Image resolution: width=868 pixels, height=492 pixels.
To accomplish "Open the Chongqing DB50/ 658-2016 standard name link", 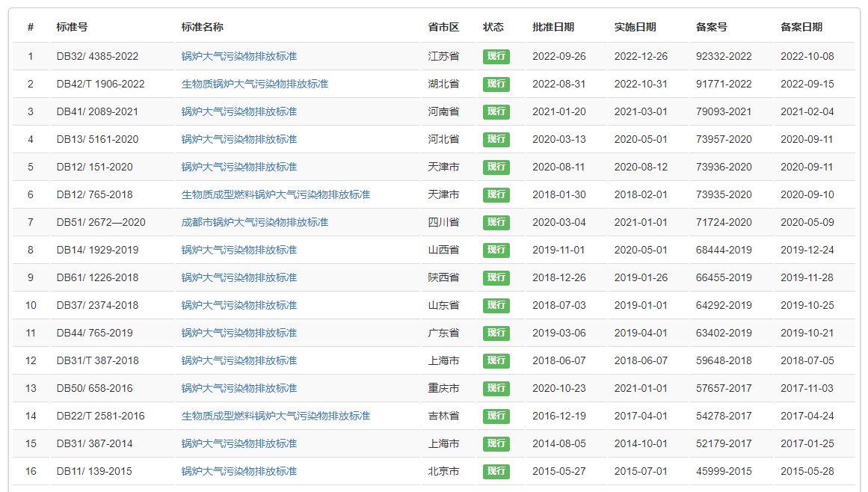I will pyautogui.click(x=238, y=388).
